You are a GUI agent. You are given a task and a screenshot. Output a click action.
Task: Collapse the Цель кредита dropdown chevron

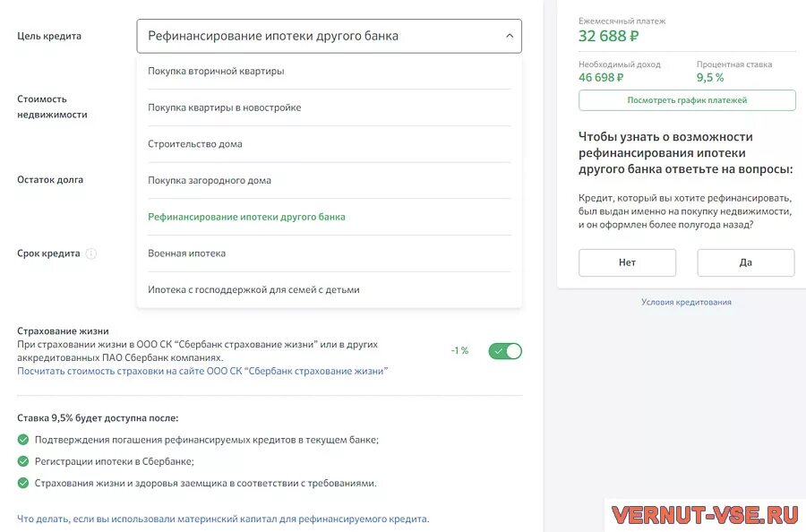point(510,37)
